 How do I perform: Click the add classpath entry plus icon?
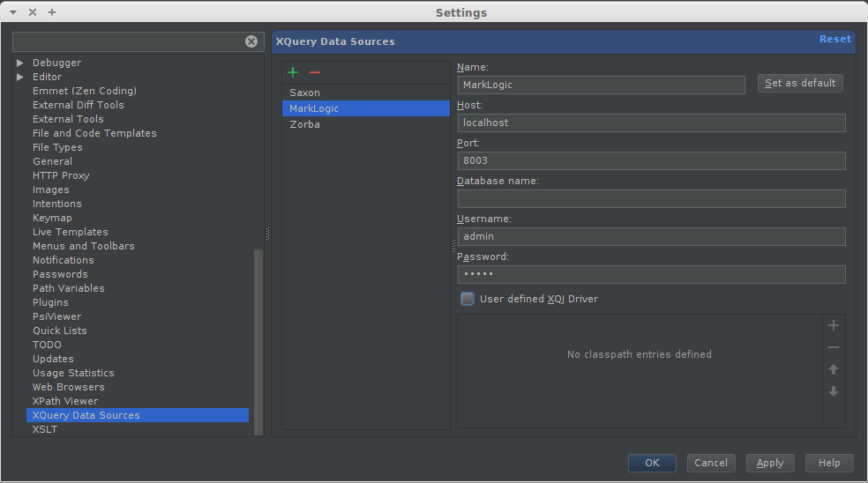[834, 326]
